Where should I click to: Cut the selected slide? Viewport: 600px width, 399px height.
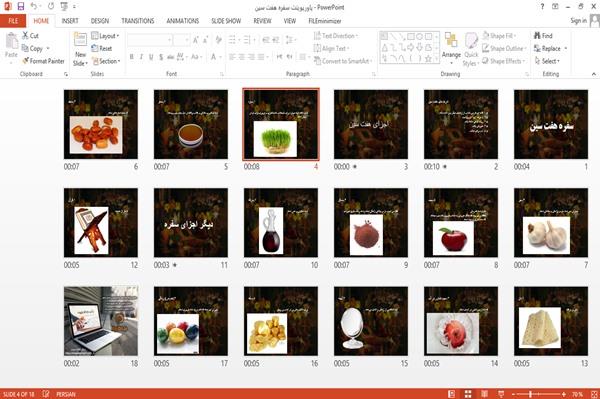(30, 36)
